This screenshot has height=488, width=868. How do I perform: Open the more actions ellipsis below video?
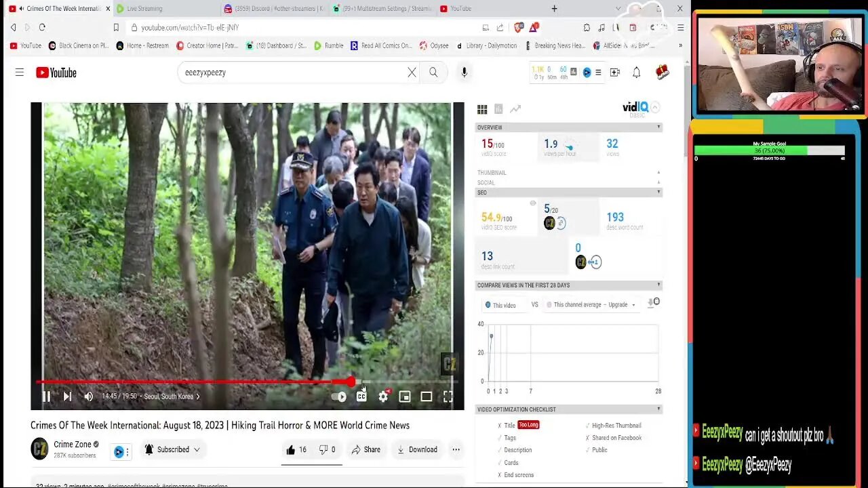tap(456, 449)
